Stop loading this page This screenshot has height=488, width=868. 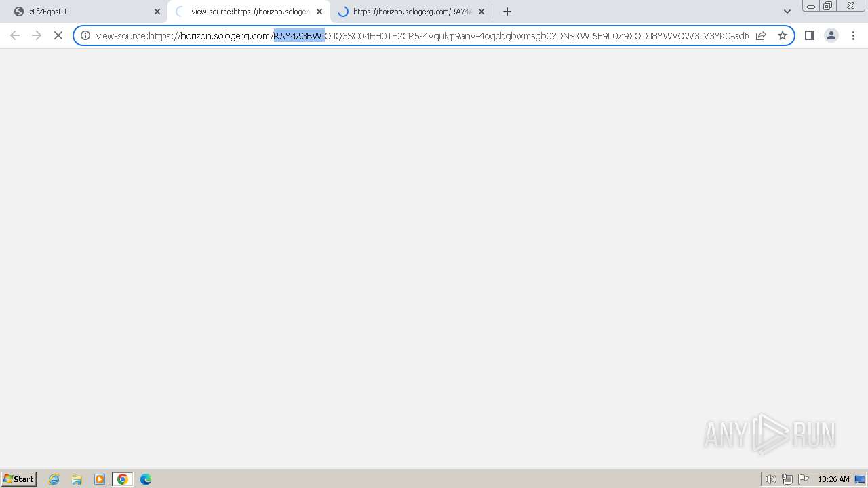click(58, 35)
